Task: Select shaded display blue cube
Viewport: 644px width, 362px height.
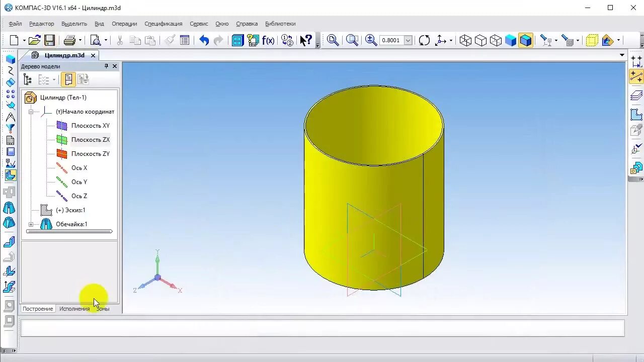Action: [511, 41]
